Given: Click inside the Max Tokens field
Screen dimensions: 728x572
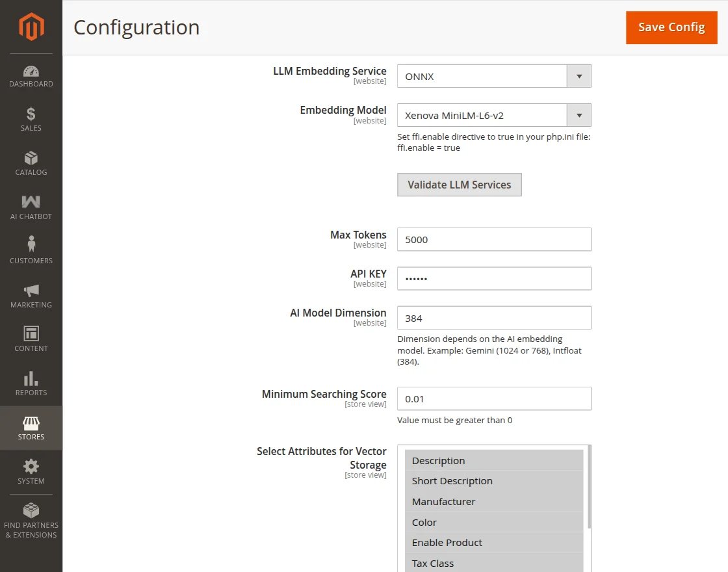Looking at the screenshot, I should pyautogui.click(x=494, y=239).
